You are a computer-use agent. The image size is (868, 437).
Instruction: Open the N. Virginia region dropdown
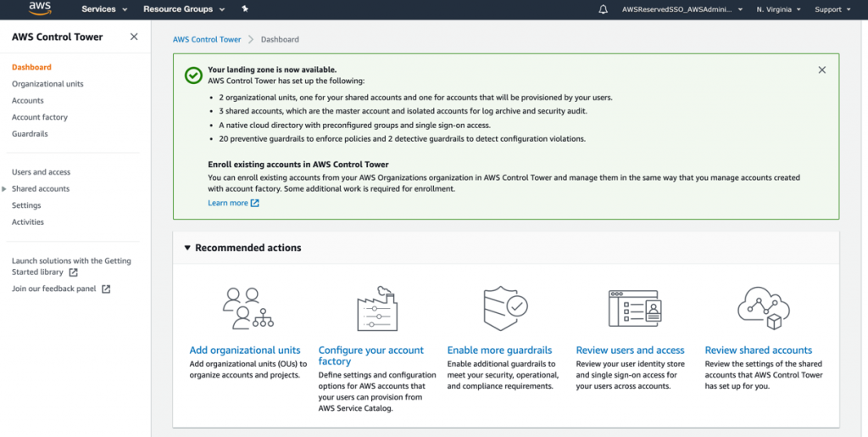click(778, 9)
